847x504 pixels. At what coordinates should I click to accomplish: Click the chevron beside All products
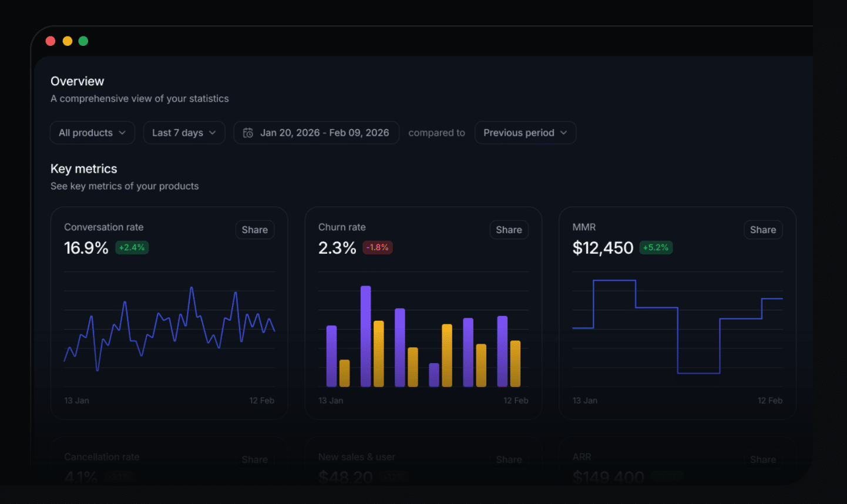122,133
